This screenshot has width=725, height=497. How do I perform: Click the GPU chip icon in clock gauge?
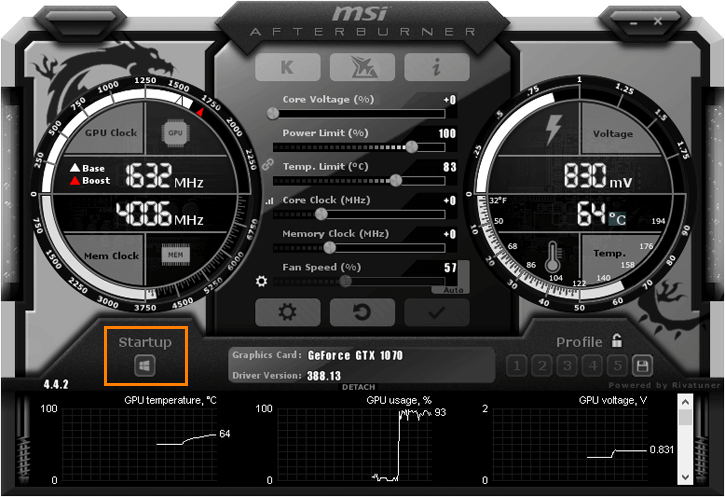click(175, 133)
